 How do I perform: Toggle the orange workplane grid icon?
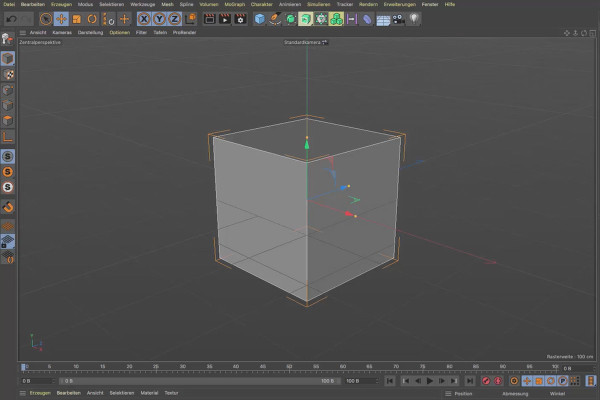click(x=8, y=226)
